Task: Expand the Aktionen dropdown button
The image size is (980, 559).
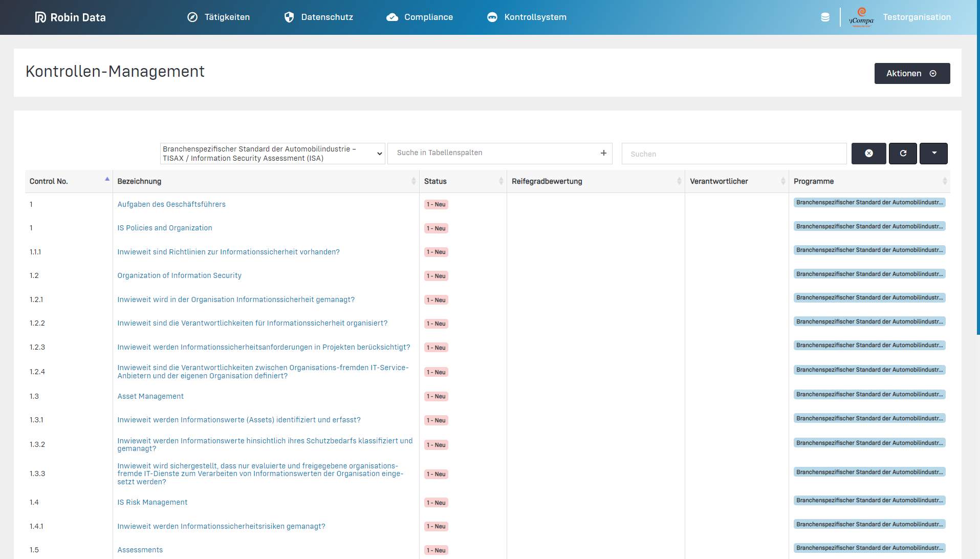Action: (911, 74)
